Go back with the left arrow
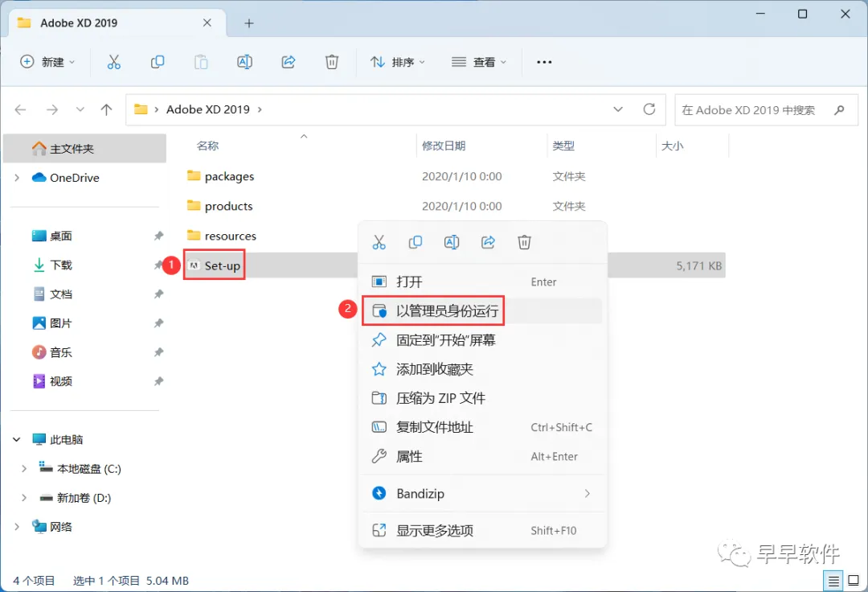The image size is (868, 592). (20, 109)
